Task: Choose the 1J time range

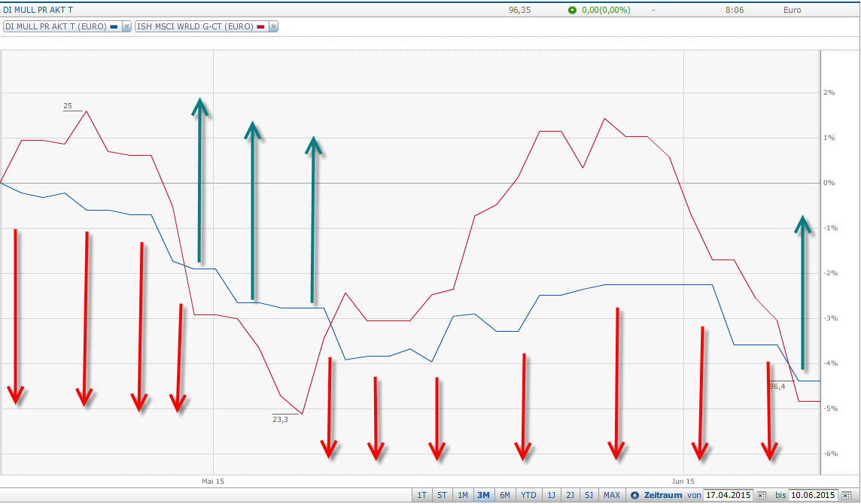Action: point(552,495)
